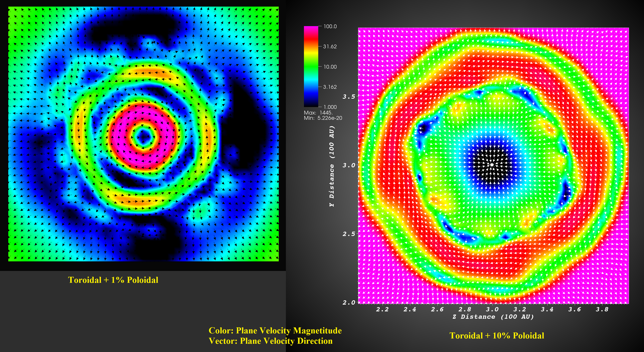Click the left velocity plot image
The height and width of the screenshot is (352, 644).
(x=144, y=134)
